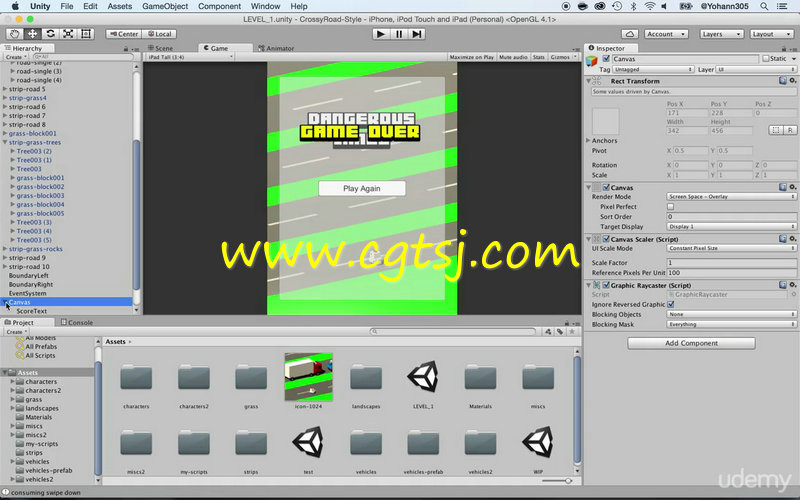
Task: Open the iPad Tall aspect dropdown
Action: coord(189,57)
